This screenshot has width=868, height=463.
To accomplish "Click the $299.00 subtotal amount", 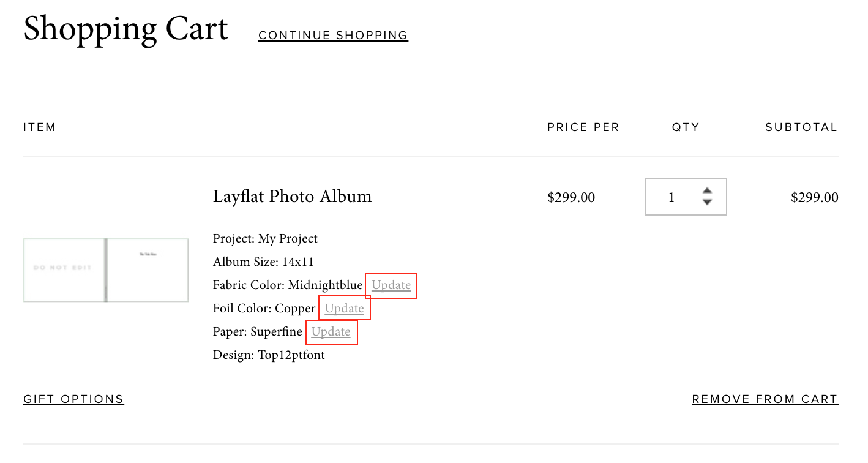I will pyautogui.click(x=815, y=198).
